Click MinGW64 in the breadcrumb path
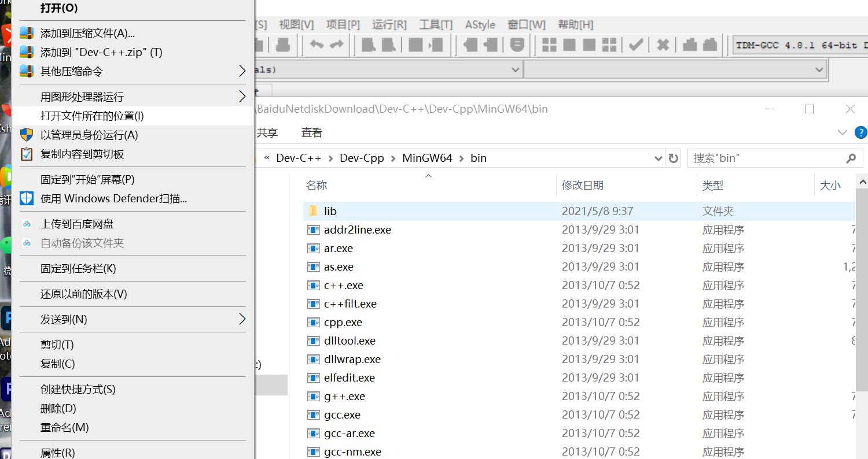This screenshot has width=868, height=459. (427, 158)
